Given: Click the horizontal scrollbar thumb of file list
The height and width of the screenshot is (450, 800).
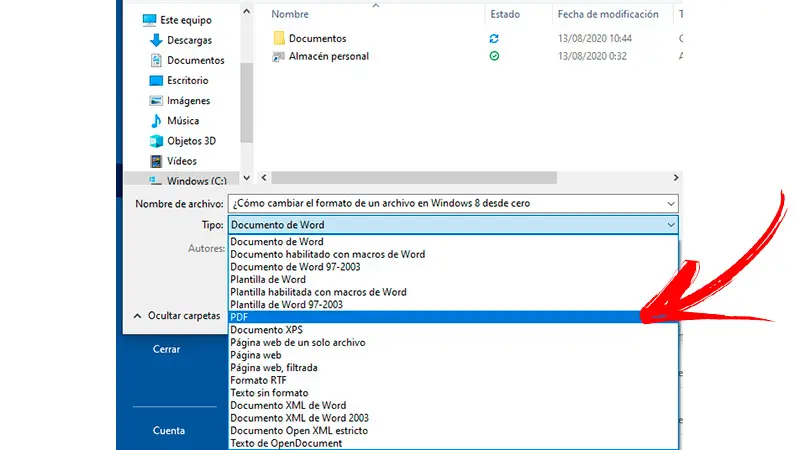Looking at the screenshot, I should pyautogui.click(x=414, y=178).
